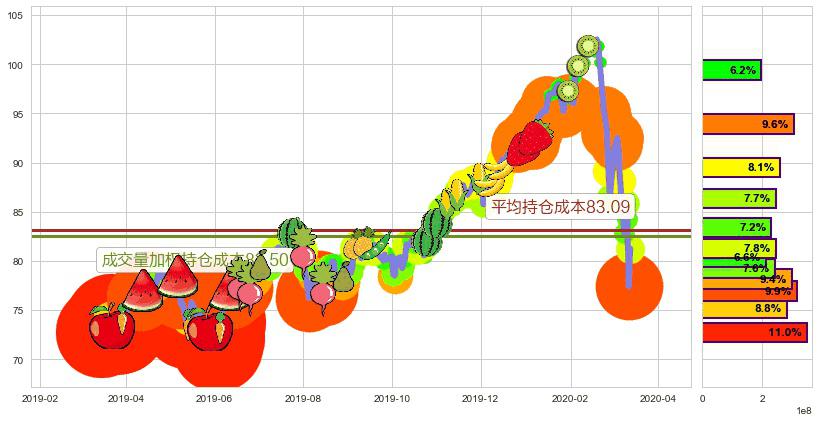
Task: Click the topmost whole watermelon near 2019-11
Action: [436, 223]
